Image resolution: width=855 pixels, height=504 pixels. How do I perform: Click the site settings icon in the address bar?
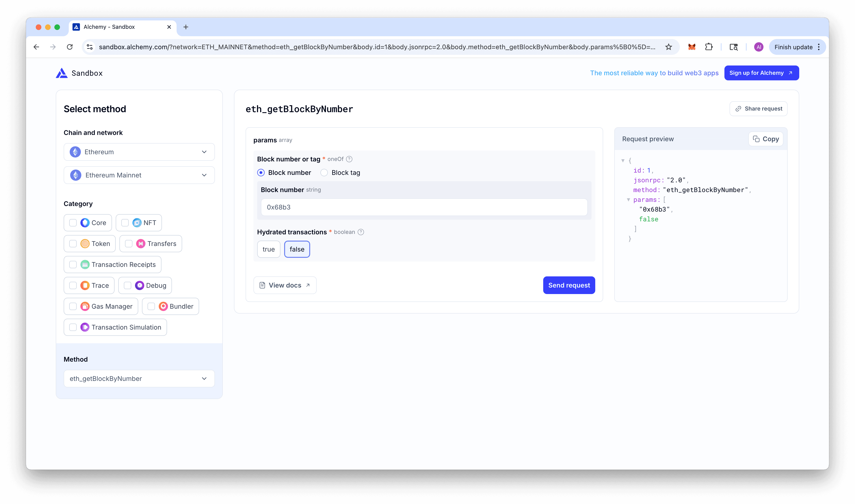[90, 47]
